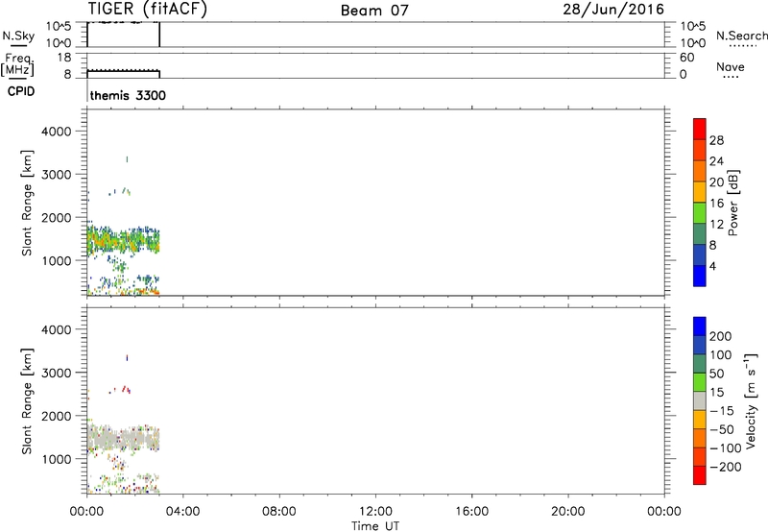Click the '200' velocity colorbar label
Image resolution: width=768 pixels, height=532 pixels.
[721, 336]
